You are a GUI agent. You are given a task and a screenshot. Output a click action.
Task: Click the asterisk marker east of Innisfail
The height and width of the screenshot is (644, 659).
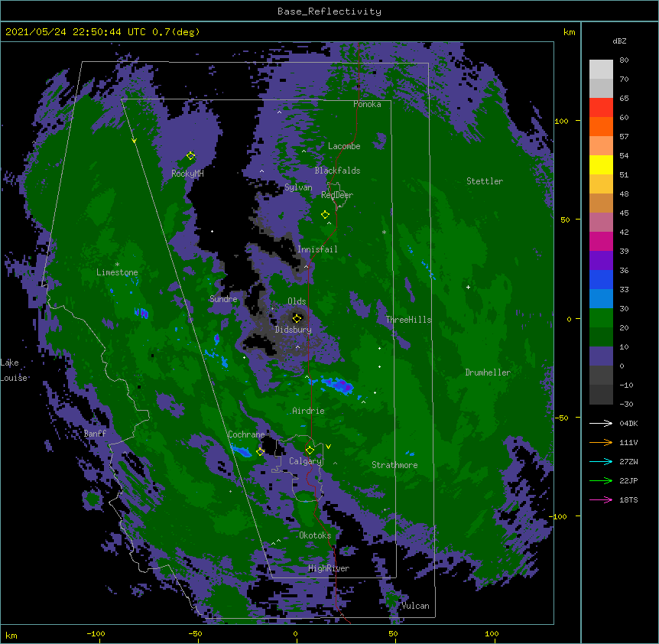(x=384, y=232)
